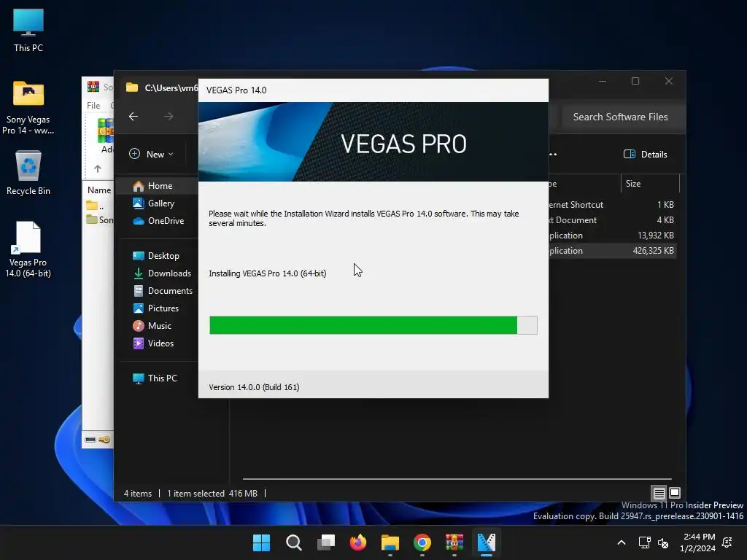This screenshot has width=747, height=560.
Task: Select the parent folder '..' row in WinRAR
Action: (99, 206)
